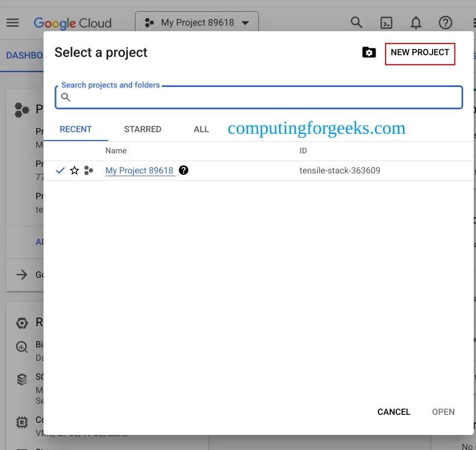Screen dimensions: 476x450
Task: Activate Cloud Shell terminal icon
Action: tap(386, 23)
